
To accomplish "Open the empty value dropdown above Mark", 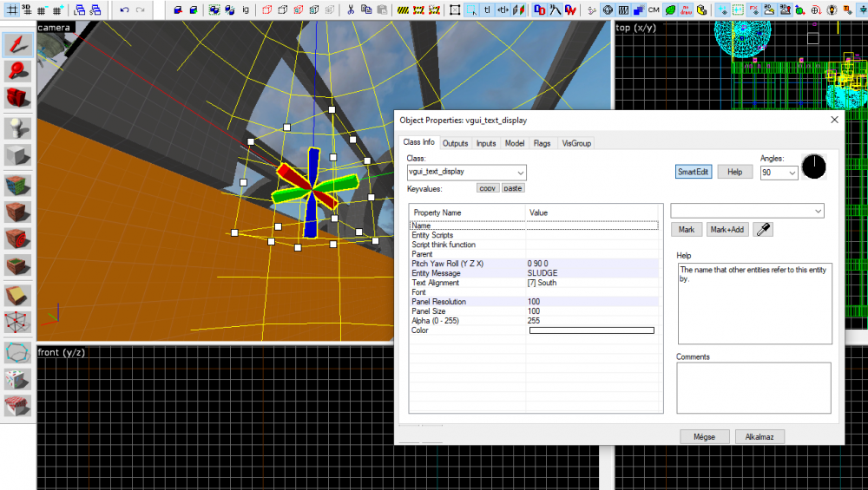I will tap(746, 211).
